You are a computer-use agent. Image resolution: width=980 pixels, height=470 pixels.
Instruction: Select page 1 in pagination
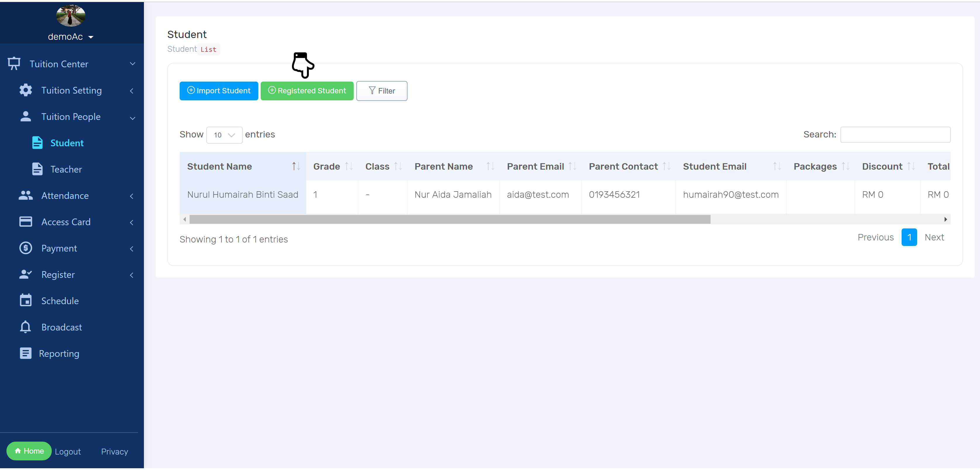pos(909,237)
